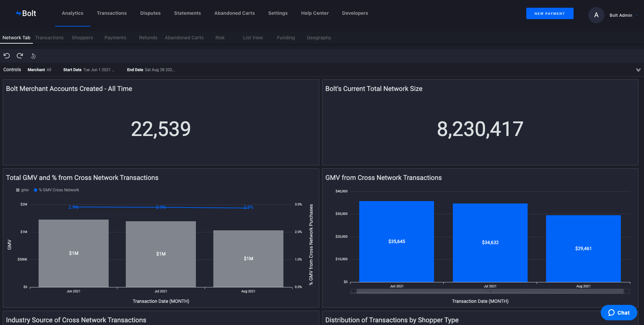Toggle the % GMV Cross Network legend
The height and width of the screenshot is (325, 644).
[x=57, y=190]
